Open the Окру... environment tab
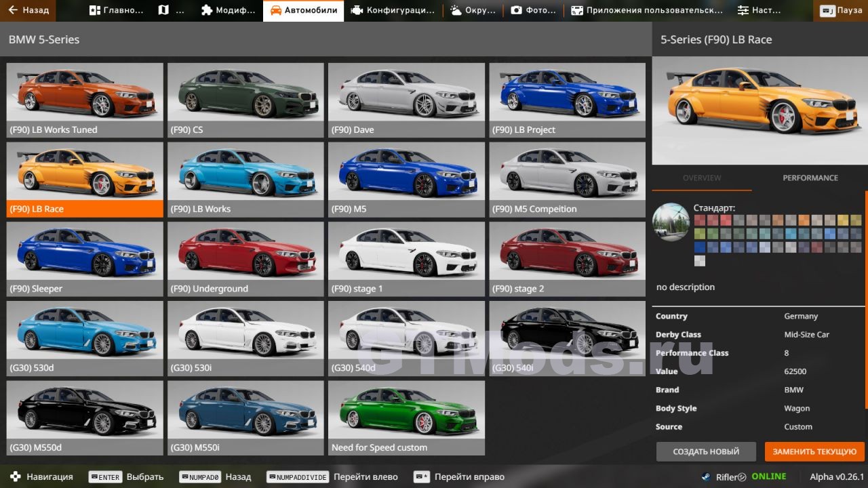This screenshot has width=868, height=488. pos(473,10)
